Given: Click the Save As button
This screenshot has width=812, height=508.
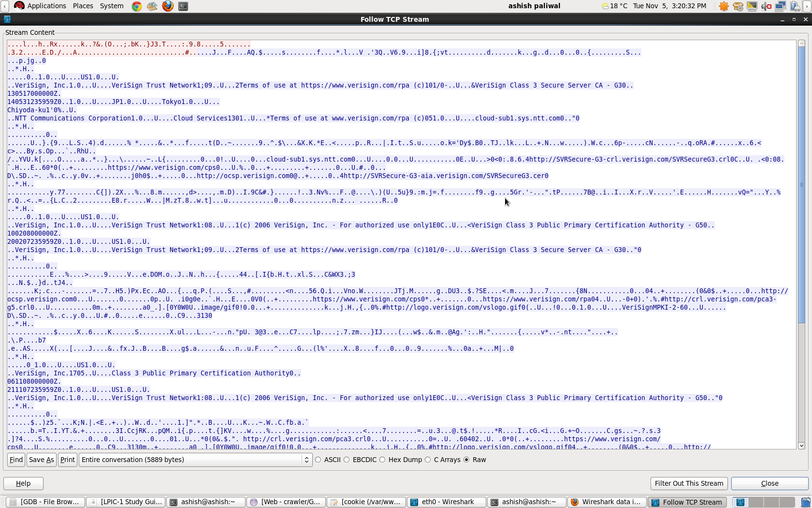Looking at the screenshot, I should coord(41,460).
